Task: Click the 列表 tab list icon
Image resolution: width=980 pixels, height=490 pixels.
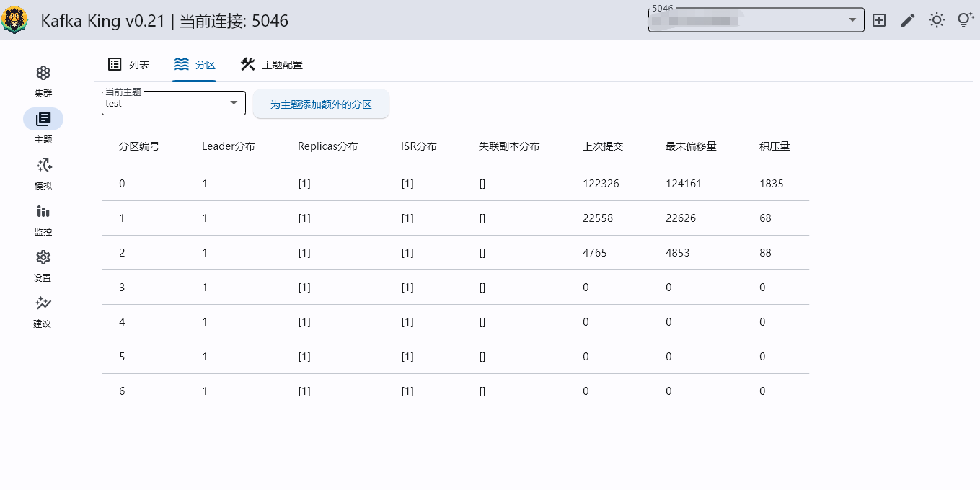Action: [115, 64]
